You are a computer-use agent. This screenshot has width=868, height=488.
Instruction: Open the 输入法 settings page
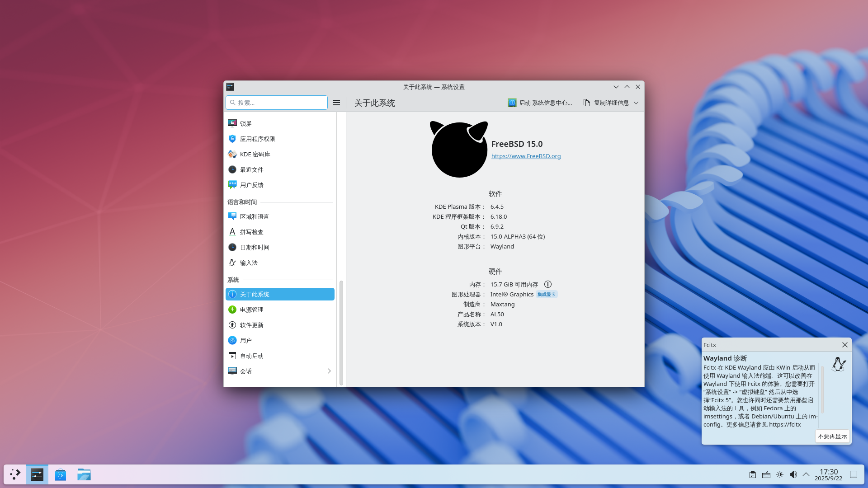pyautogui.click(x=280, y=263)
